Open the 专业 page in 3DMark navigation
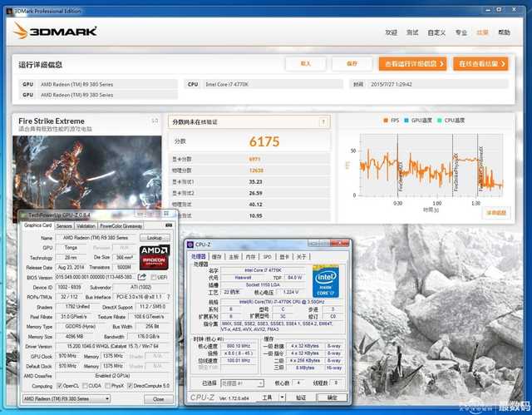The width and height of the screenshot is (532, 415). [x=461, y=32]
